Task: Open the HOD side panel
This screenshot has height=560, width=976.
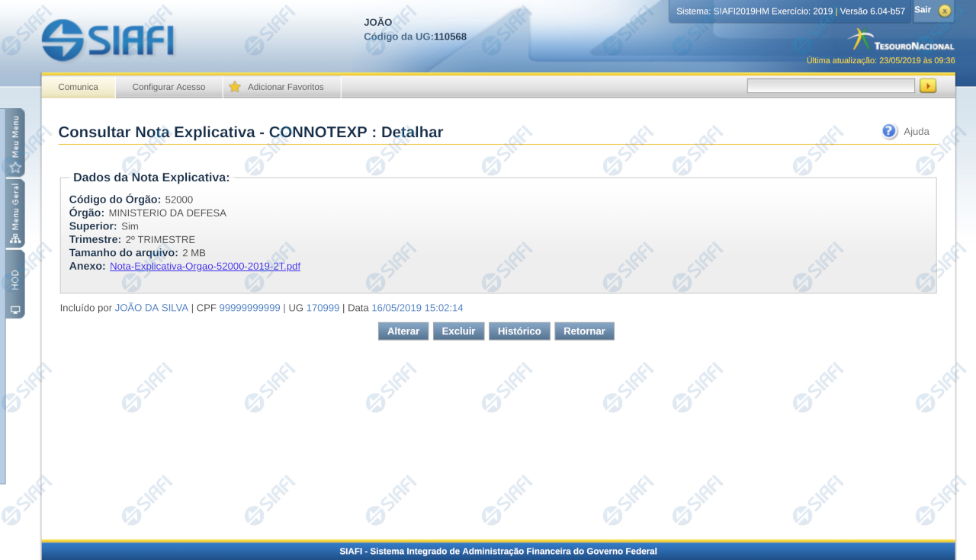Action: tap(15, 283)
